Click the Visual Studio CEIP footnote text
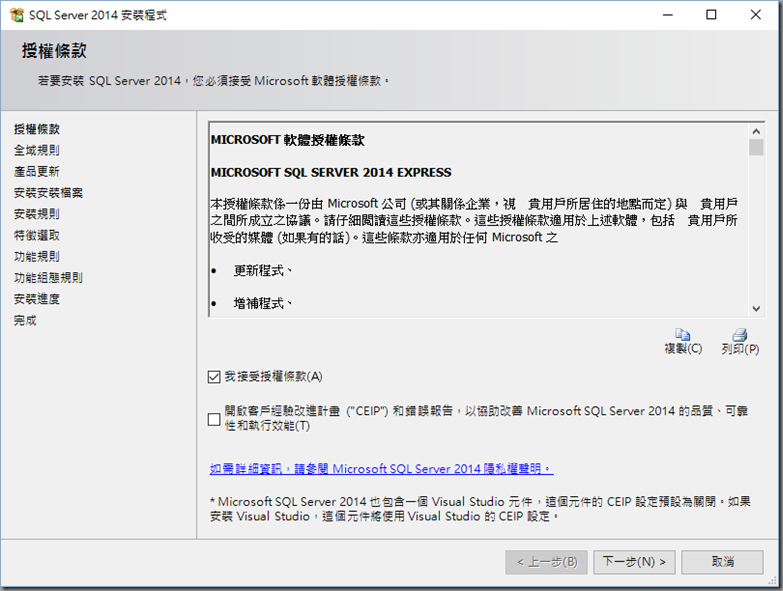 [480, 509]
